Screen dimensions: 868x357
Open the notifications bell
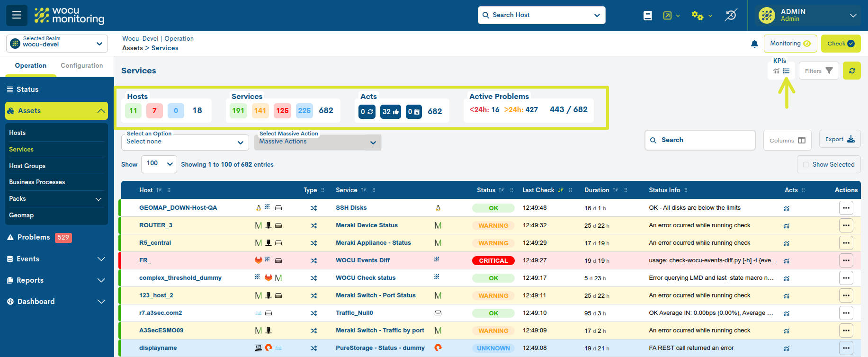pos(754,44)
